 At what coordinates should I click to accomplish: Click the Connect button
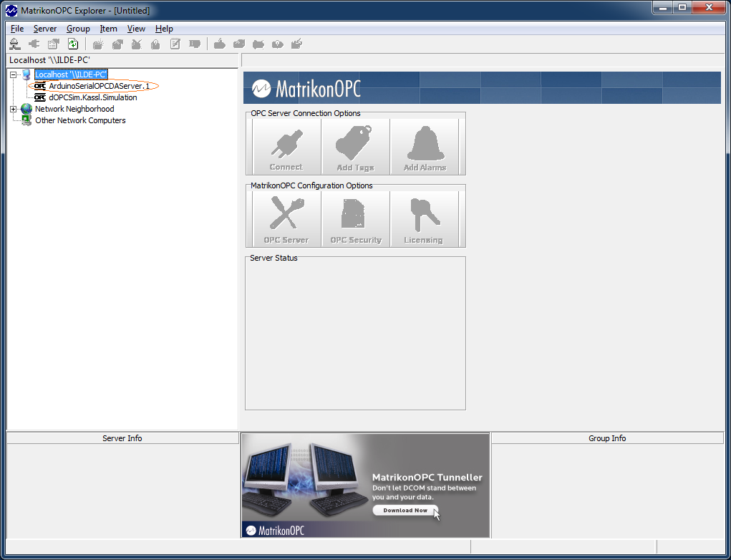(x=286, y=147)
